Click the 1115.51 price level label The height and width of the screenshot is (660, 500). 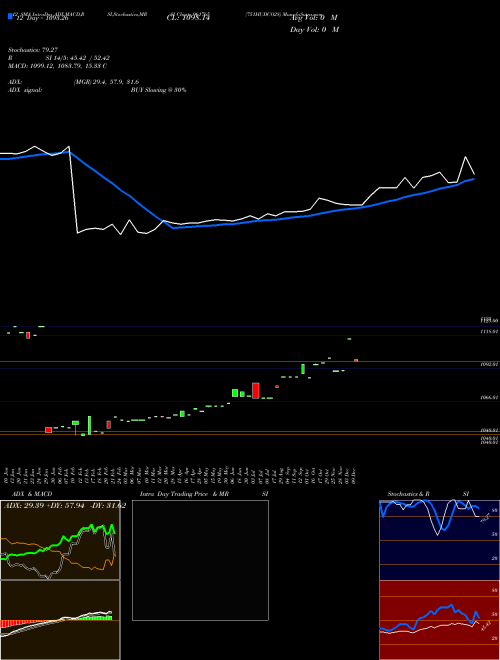click(x=489, y=332)
